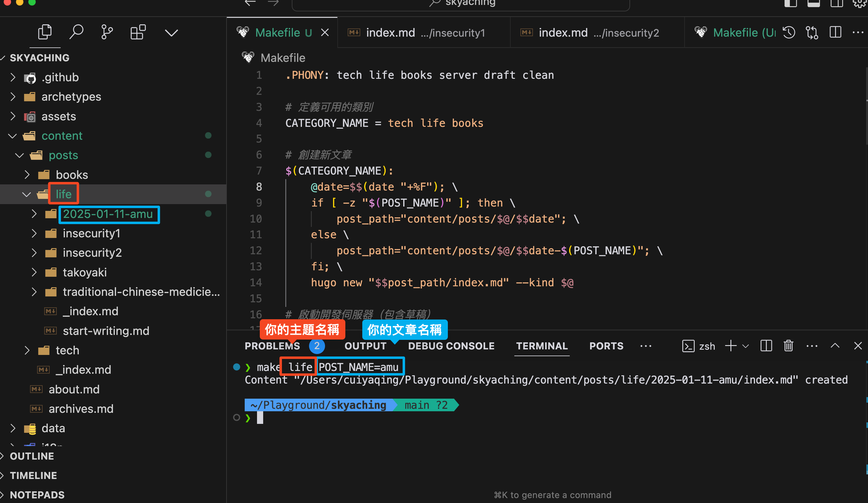Switch to the DEBUG CONSOLE tab

(x=451, y=346)
